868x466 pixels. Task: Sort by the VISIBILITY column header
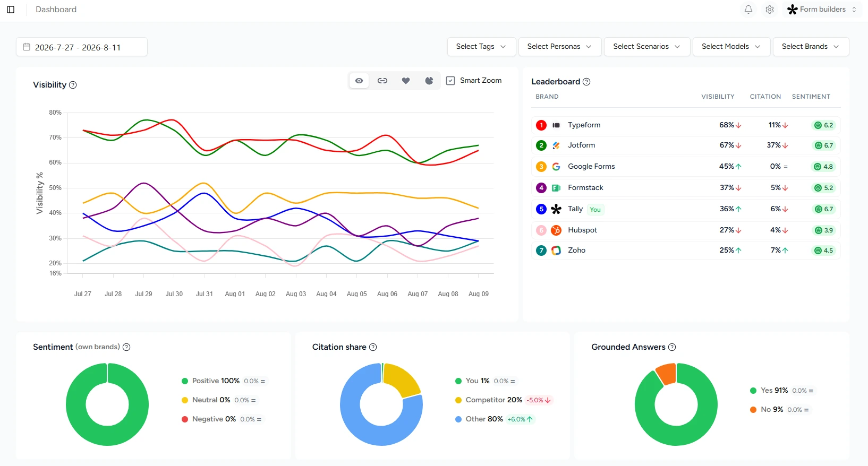(x=718, y=97)
